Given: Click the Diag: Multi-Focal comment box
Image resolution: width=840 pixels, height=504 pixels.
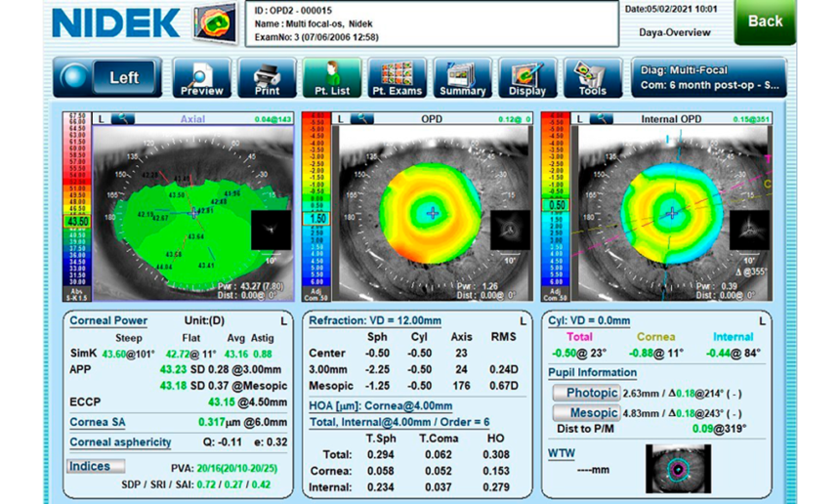Looking at the screenshot, I should point(709,78).
